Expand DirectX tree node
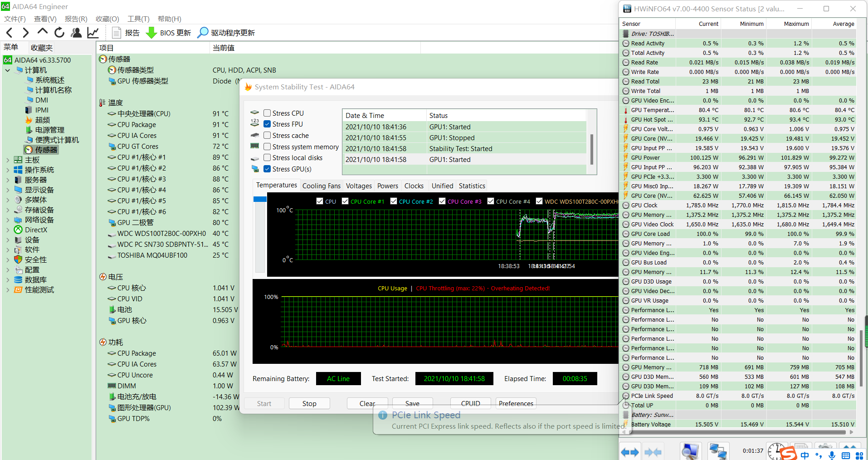868x460 pixels. [x=7, y=230]
